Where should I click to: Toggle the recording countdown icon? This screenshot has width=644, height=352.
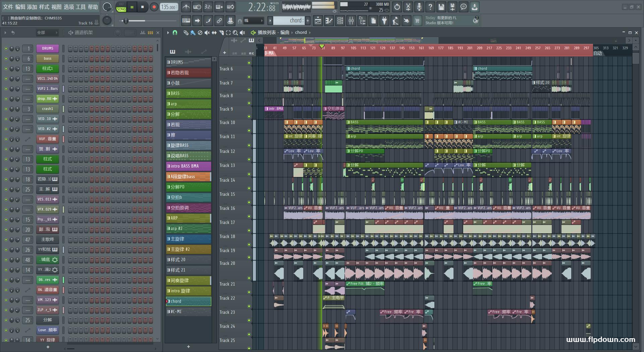[x=208, y=7]
